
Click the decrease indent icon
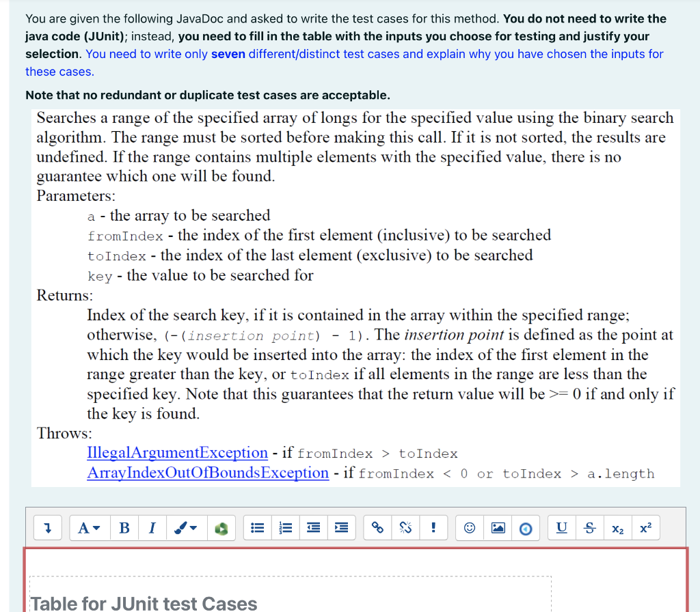313,528
